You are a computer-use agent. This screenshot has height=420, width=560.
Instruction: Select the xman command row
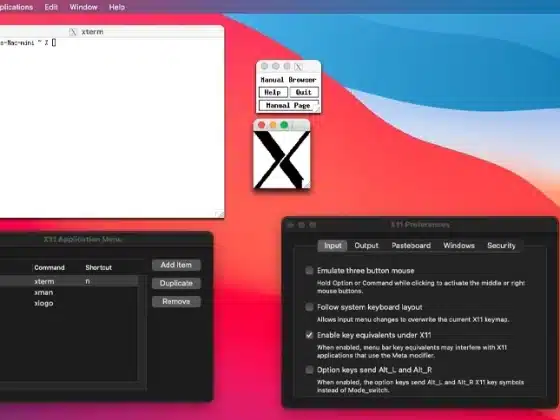(69, 292)
